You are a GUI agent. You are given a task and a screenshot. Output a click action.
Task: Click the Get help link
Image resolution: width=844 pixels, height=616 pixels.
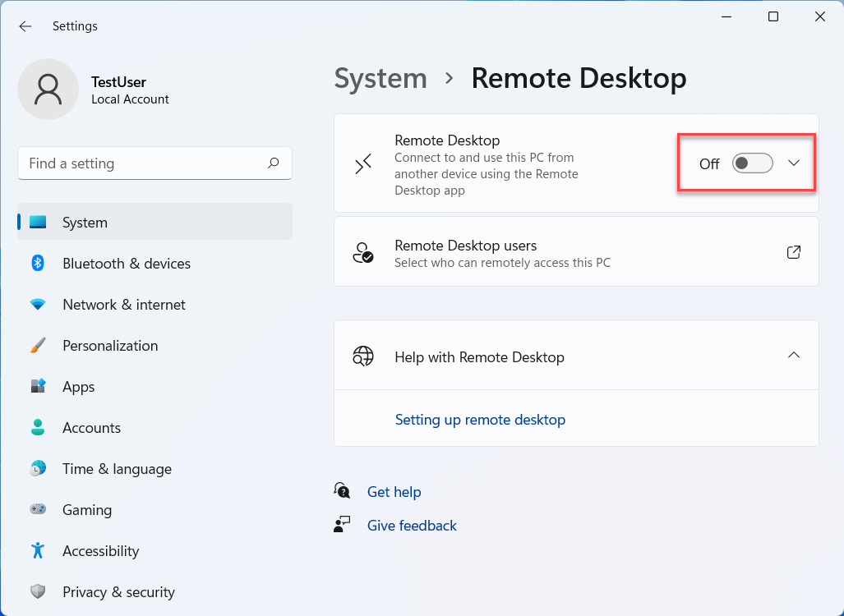point(394,492)
